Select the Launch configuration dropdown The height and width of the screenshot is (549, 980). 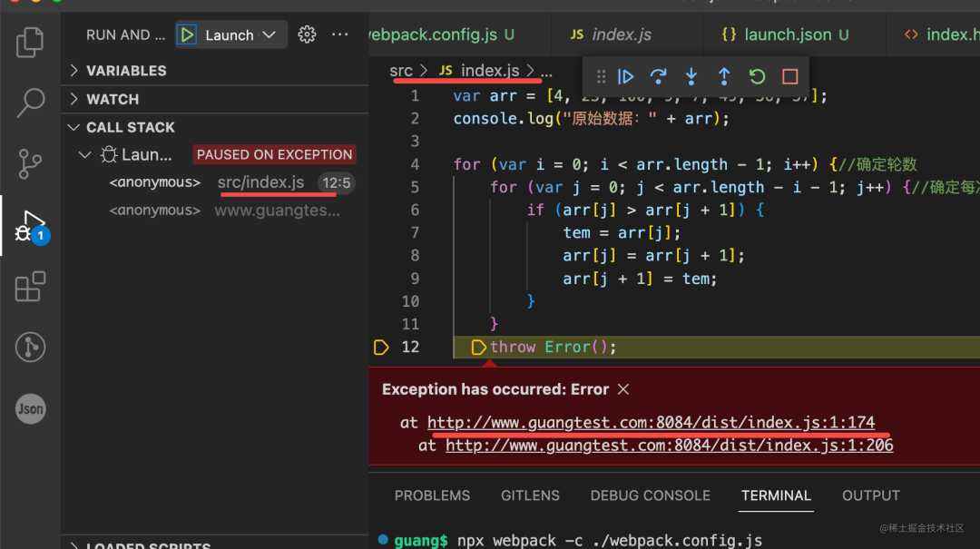pyautogui.click(x=240, y=35)
